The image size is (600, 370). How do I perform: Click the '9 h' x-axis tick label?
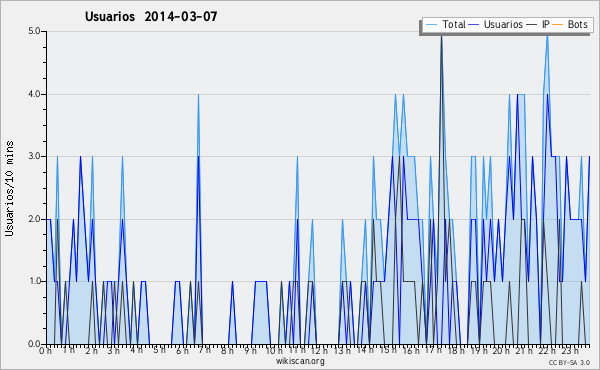pyautogui.click(x=250, y=350)
